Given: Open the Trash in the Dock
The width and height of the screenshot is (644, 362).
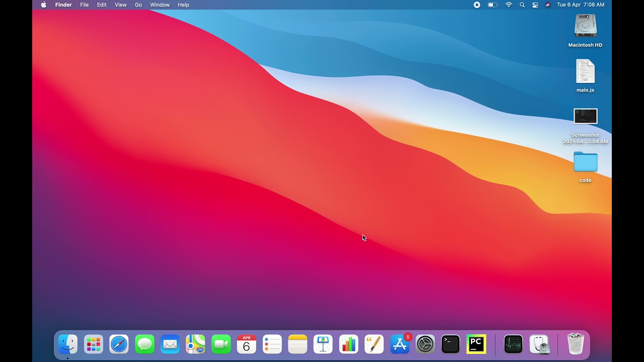Looking at the screenshot, I should [x=576, y=344].
